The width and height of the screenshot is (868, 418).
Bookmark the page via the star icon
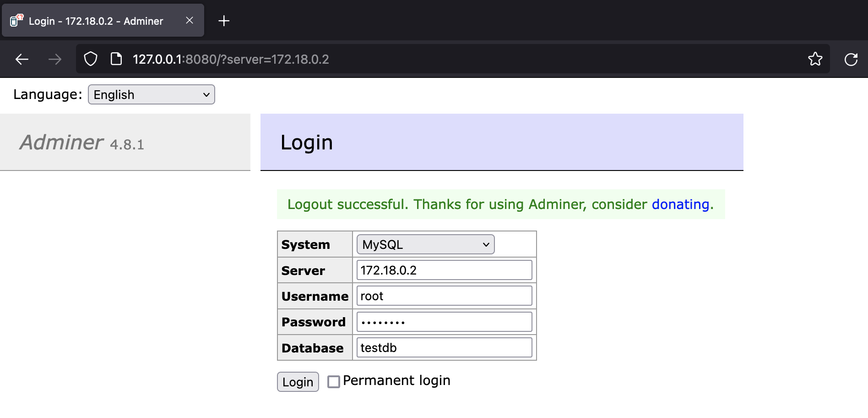(x=815, y=59)
